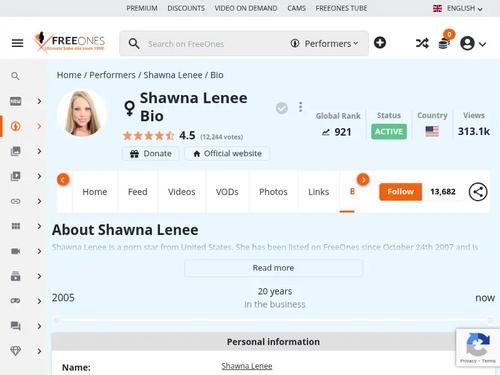This screenshot has height=375, width=500.
Task: Click the years-in-business timeline bar
Action: (273, 320)
